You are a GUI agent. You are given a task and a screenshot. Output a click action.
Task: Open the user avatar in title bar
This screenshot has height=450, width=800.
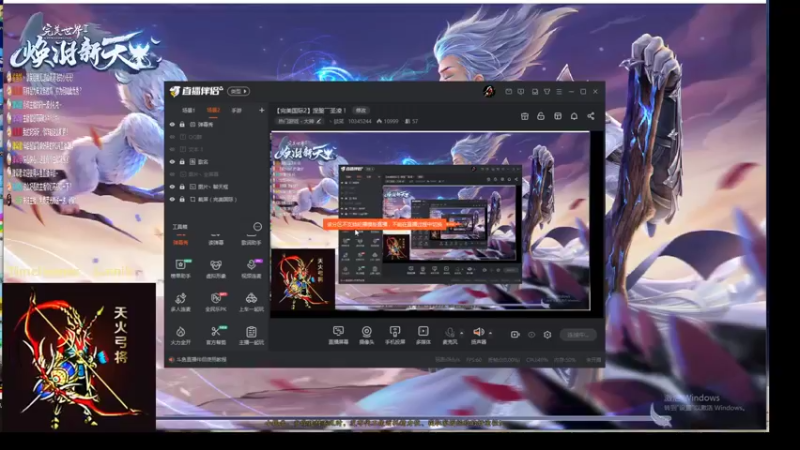(489, 91)
